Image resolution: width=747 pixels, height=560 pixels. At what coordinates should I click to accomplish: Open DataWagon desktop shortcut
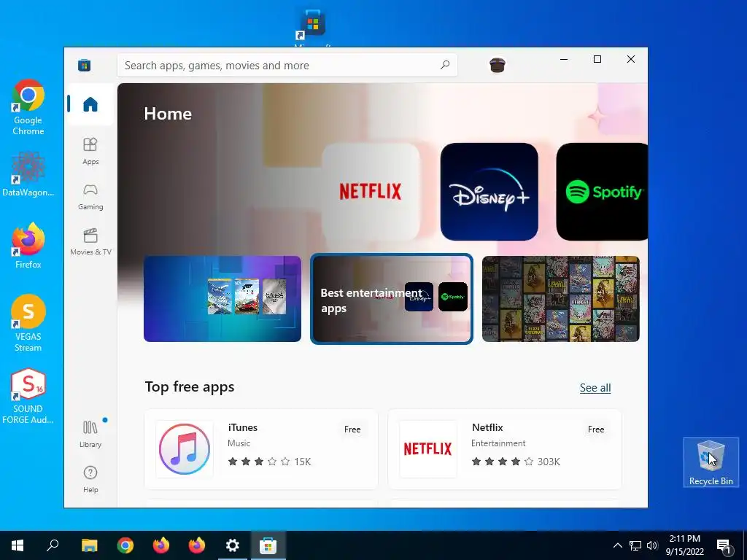28,174
